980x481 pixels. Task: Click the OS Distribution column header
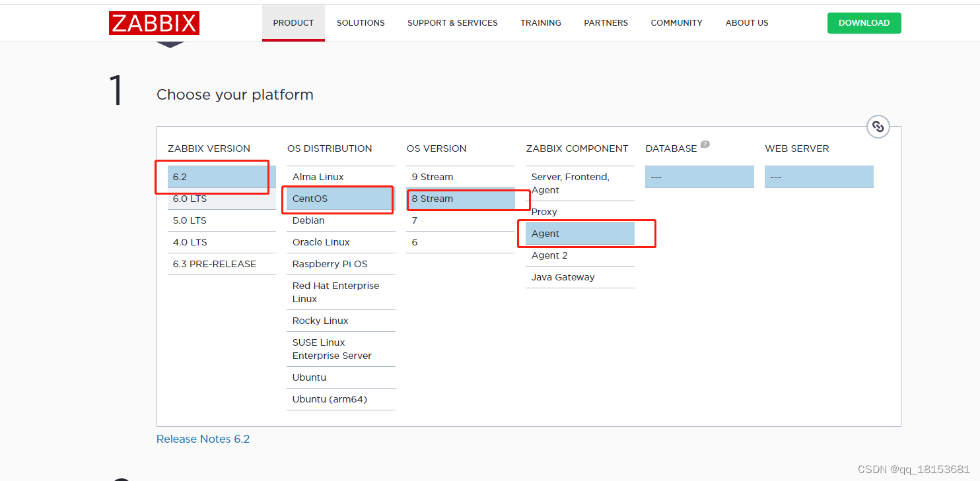tap(330, 148)
